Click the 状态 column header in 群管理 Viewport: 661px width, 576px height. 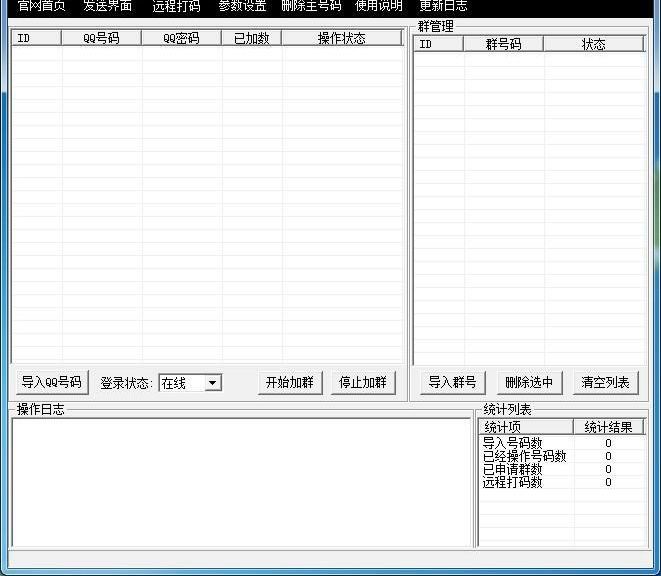594,44
